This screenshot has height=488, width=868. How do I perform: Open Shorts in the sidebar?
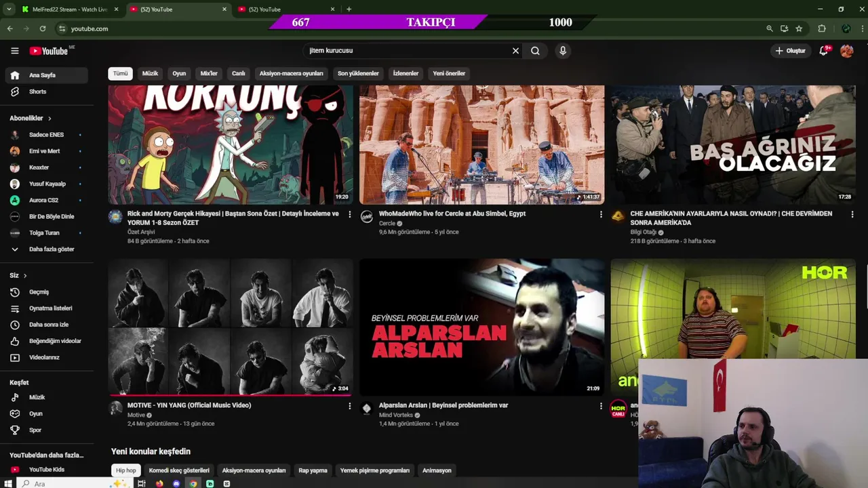coord(46,91)
